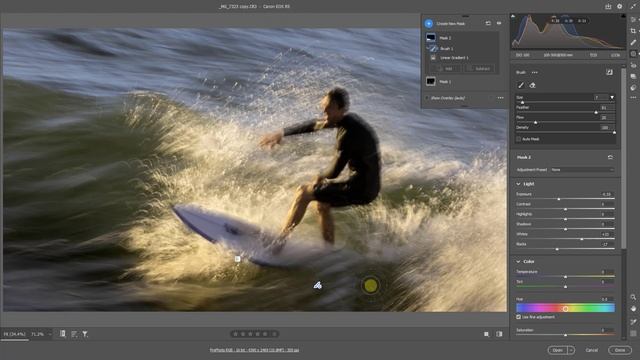This screenshot has width=640, height=360.
Task: Open the Adjustment Preset dropdown
Action: point(582,170)
